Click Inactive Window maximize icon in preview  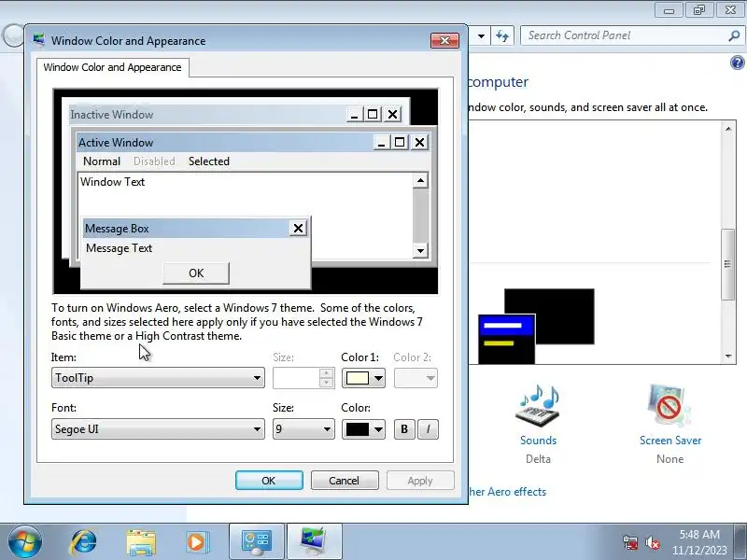(x=373, y=114)
